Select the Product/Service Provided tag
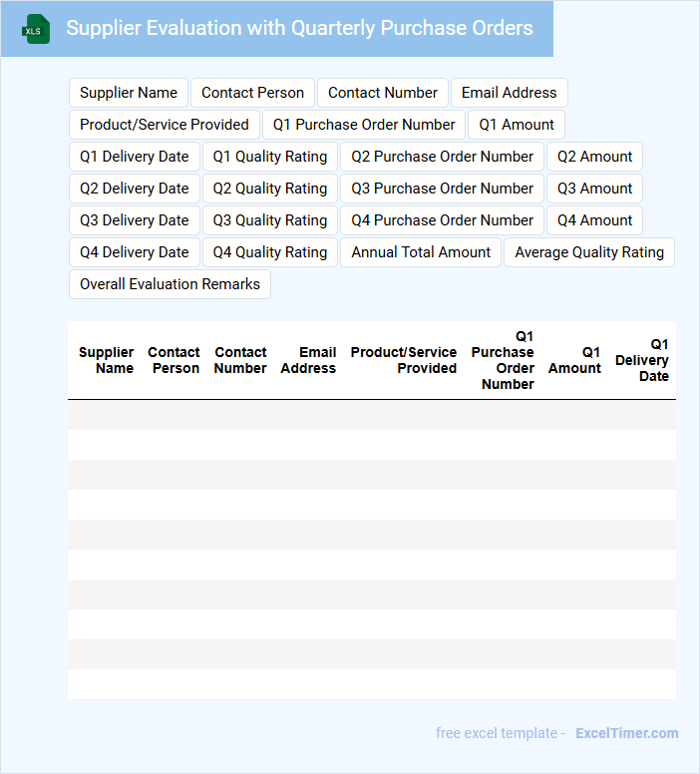 tap(165, 125)
